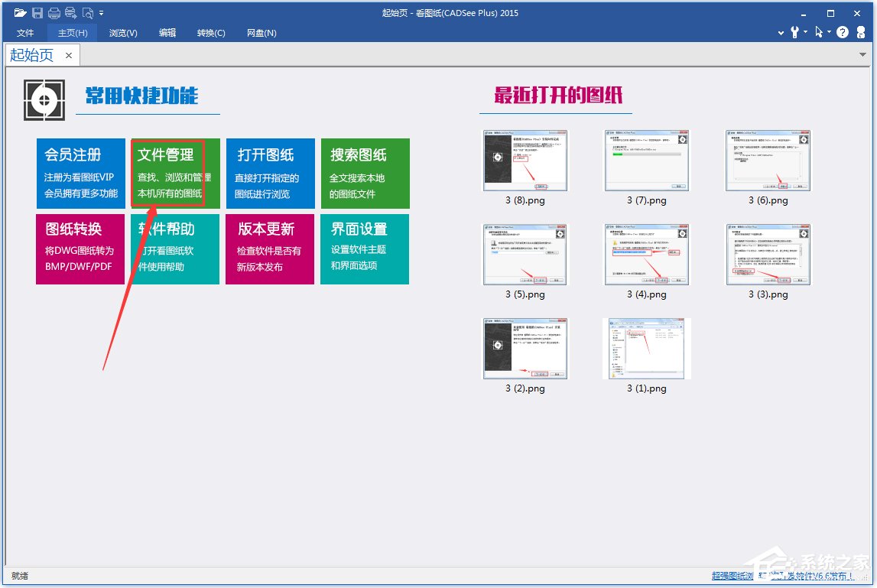877x588 pixels.
Task: Select the 起始页 tab
Action: 31,54
